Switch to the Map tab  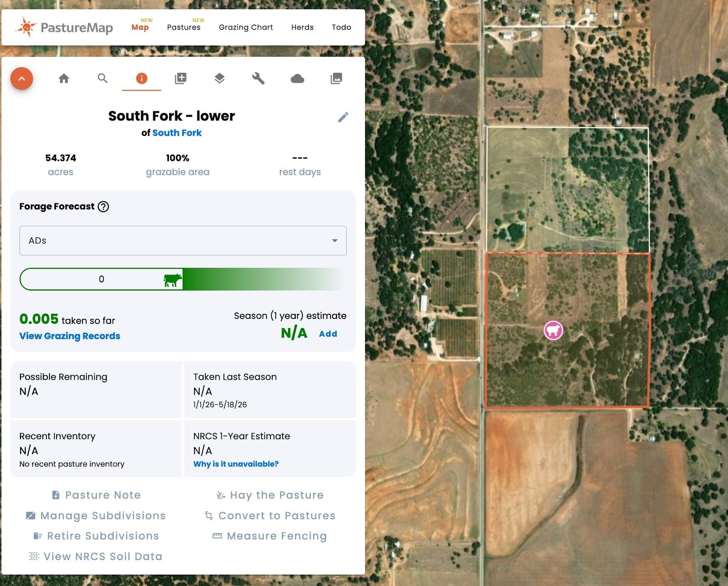coord(140,27)
